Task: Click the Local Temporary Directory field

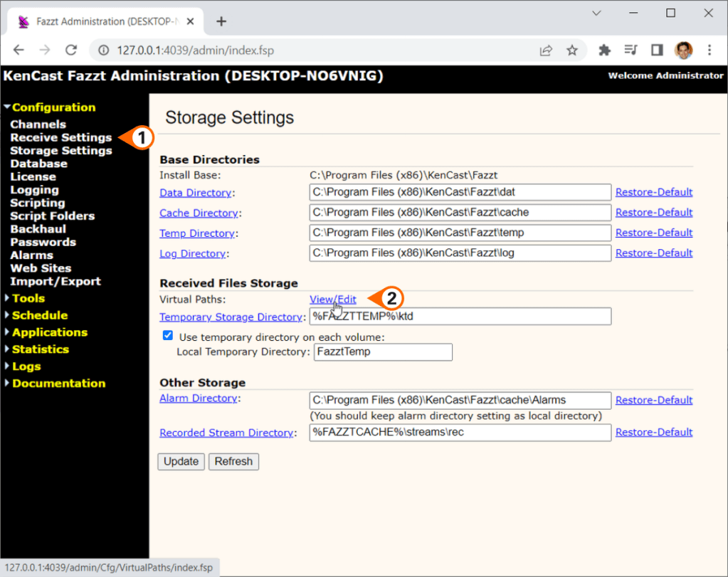Action: (x=383, y=352)
